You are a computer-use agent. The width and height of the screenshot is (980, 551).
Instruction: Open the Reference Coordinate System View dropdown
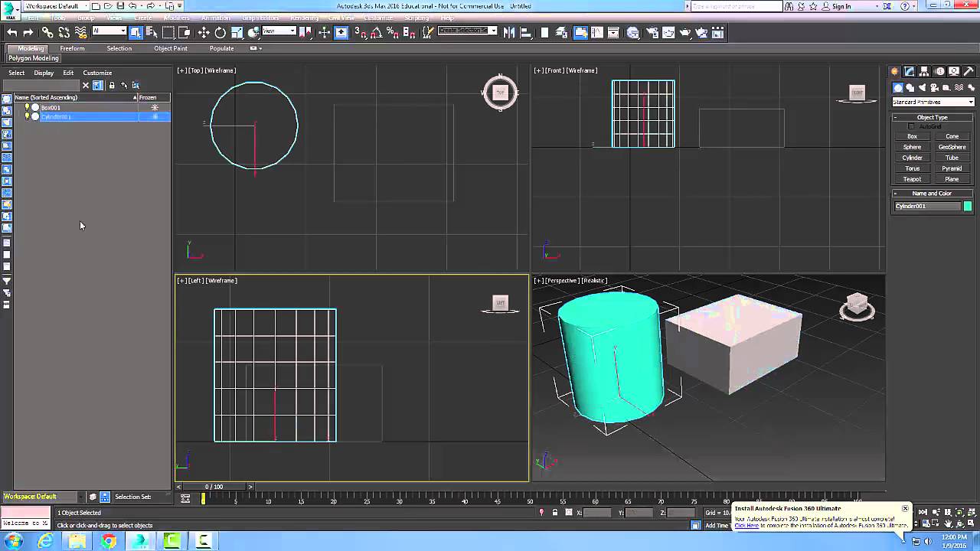tap(279, 31)
